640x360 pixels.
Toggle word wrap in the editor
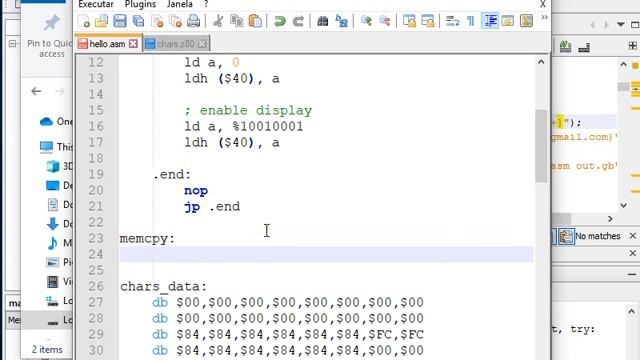(452, 21)
